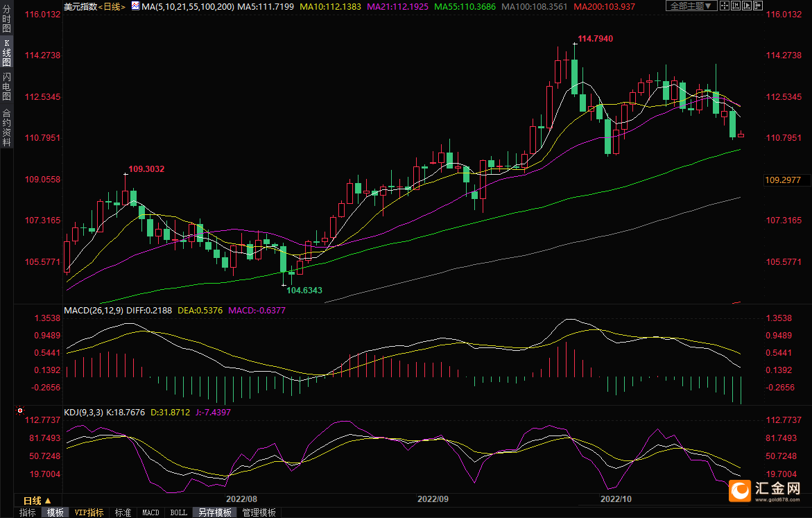The width and height of the screenshot is (812, 518).
Task: Click the 汇金网 logo icon
Action: [x=739, y=490]
